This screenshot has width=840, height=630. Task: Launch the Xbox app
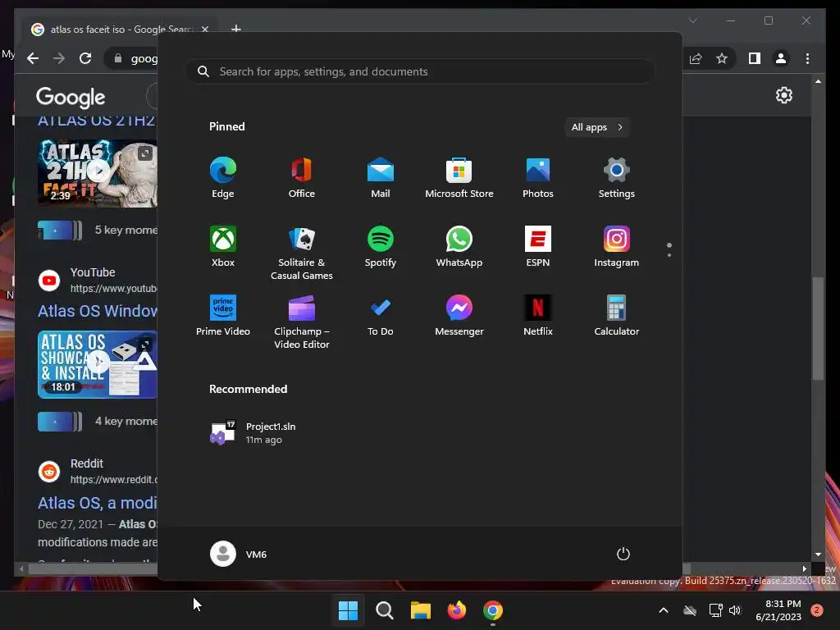pos(223,247)
